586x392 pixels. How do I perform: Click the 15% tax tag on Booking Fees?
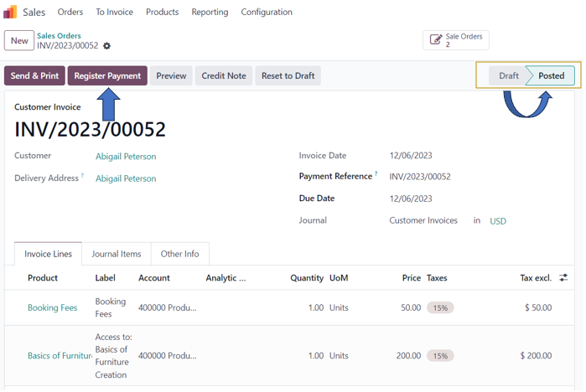tap(439, 307)
